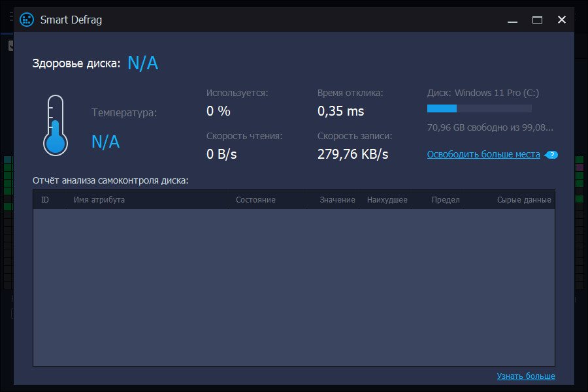Open the 'Освободить больше места' link
The width and height of the screenshot is (588, 392).
coord(483,154)
